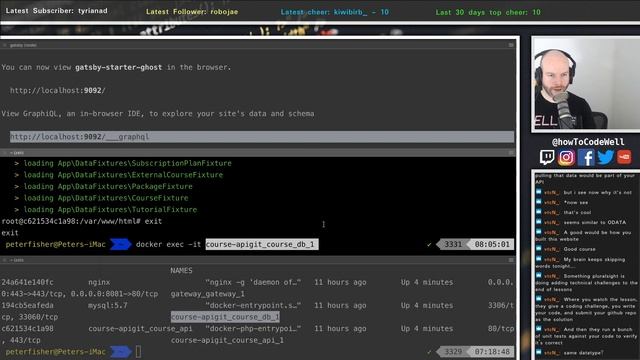Click 'nginx' image name in container list
The height and width of the screenshot is (360, 640).
(99, 282)
